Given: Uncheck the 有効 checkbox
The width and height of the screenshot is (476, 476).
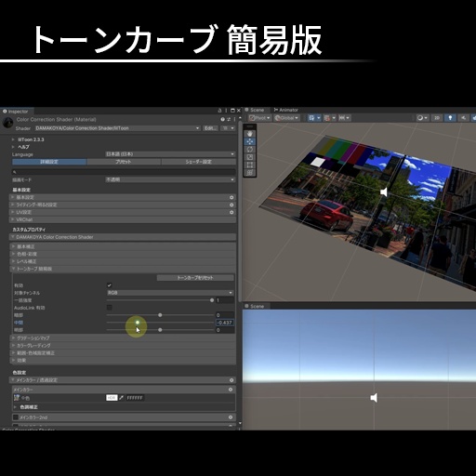Looking at the screenshot, I should click(109, 285).
